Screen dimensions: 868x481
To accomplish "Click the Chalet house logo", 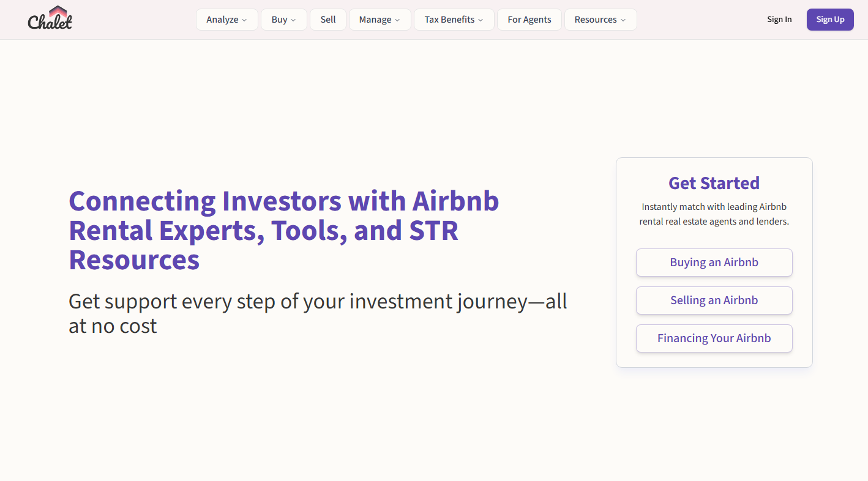I will click(50, 18).
